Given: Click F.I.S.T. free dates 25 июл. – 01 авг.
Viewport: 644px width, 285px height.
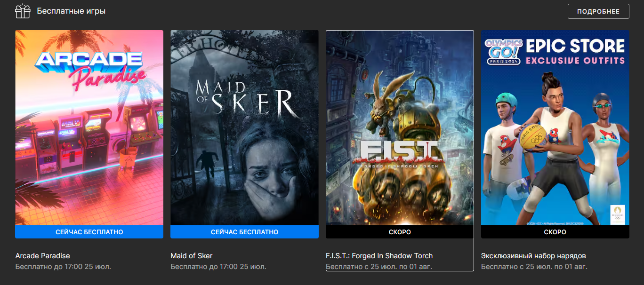Looking at the screenshot, I should 379,267.
